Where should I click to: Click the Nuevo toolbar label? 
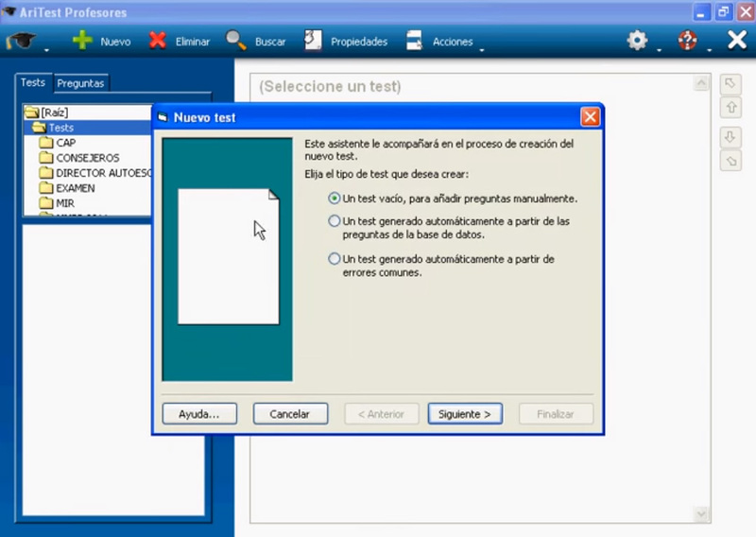[x=115, y=42]
